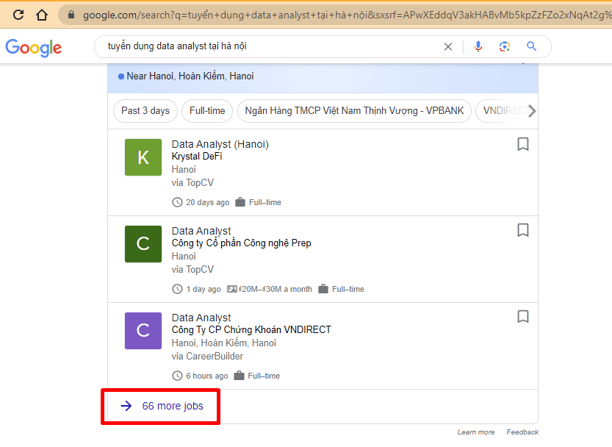Click the clock icon beside 6 hours ago
Screen dimensions: 612x447
coord(177,376)
